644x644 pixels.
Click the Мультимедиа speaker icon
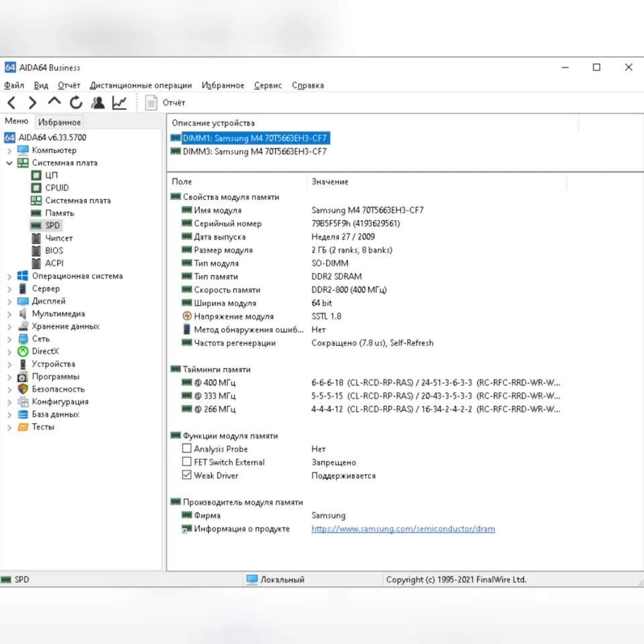point(23,314)
